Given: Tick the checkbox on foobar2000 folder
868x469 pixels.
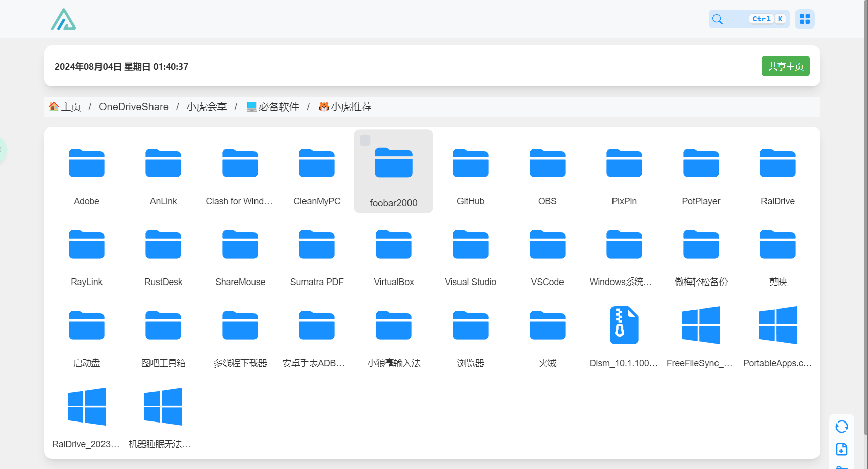Looking at the screenshot, I should tap(365, 140).
